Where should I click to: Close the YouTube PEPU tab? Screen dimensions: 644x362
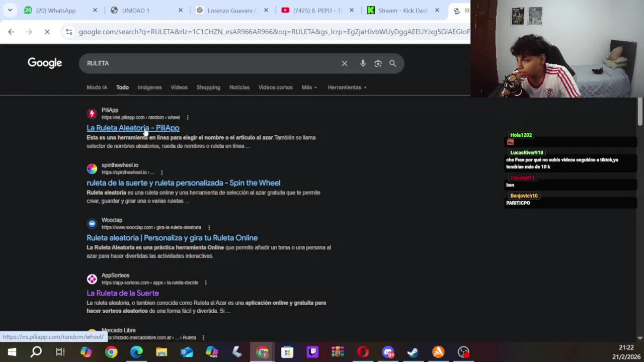point(352,10)
